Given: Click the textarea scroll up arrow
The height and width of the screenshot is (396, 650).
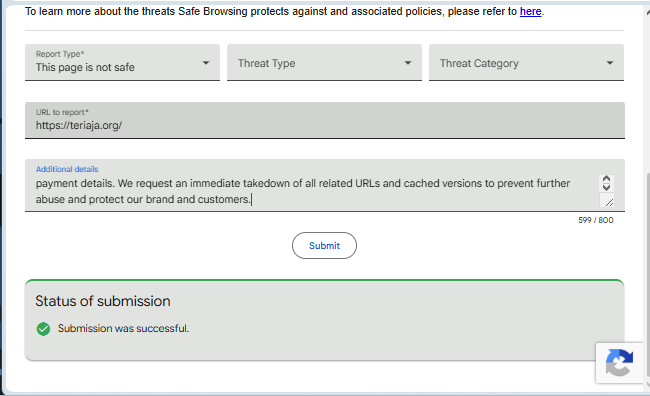Looking at the screenshot, I should [606, 179].
